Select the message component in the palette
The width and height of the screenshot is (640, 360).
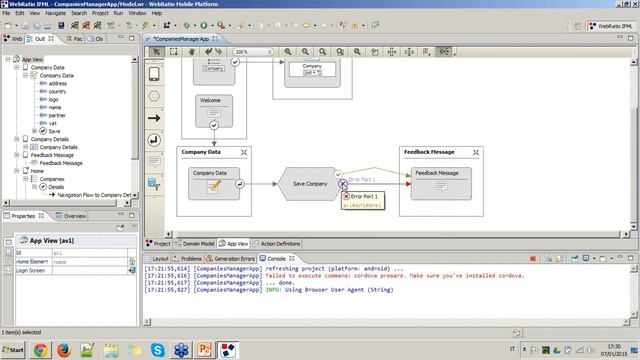(154, 162)
